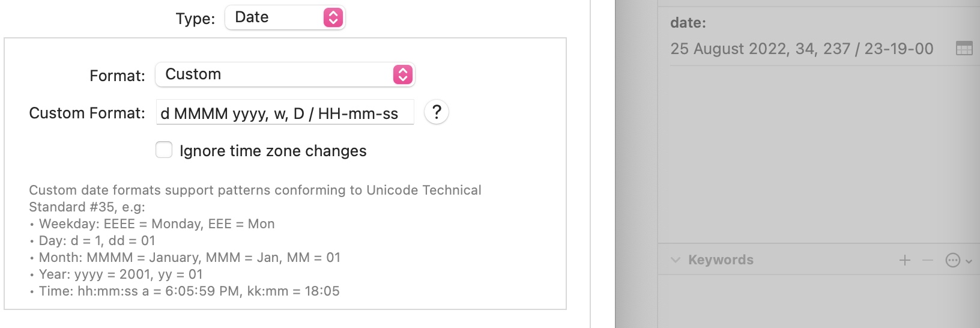The image size is (980, 328).
Task: Open the Format dropdown showing Custom
Action: click(276, 74)
